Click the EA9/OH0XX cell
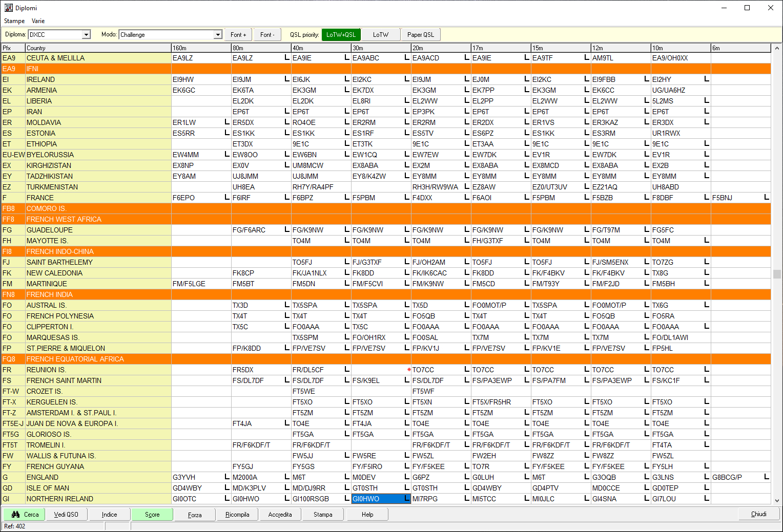The width and height of the screenshot is (783, 532). click(x=681, y=58)
